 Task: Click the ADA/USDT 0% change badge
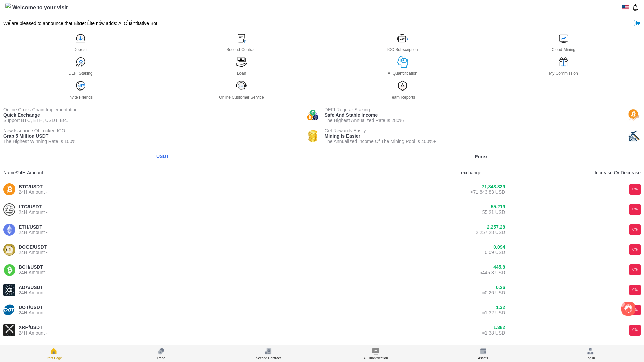(635, 290)
